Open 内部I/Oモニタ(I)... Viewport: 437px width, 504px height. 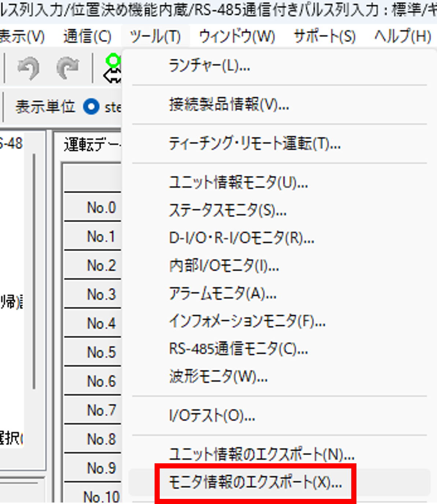279,266
